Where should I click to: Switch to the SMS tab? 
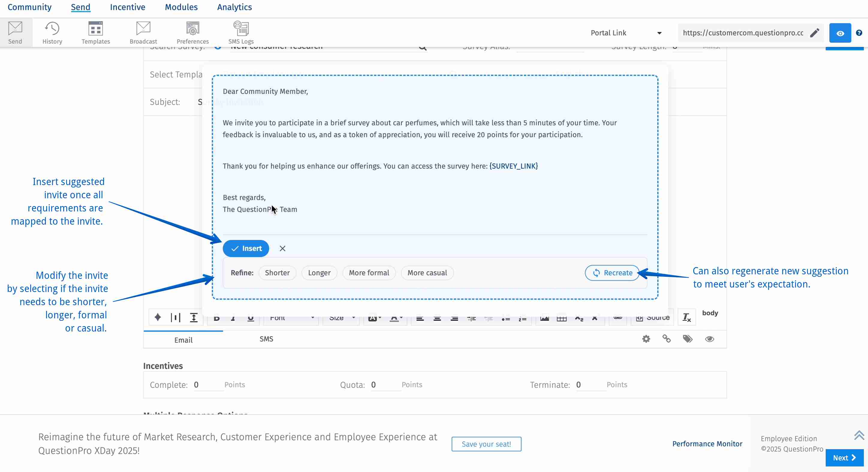(266, 339)
